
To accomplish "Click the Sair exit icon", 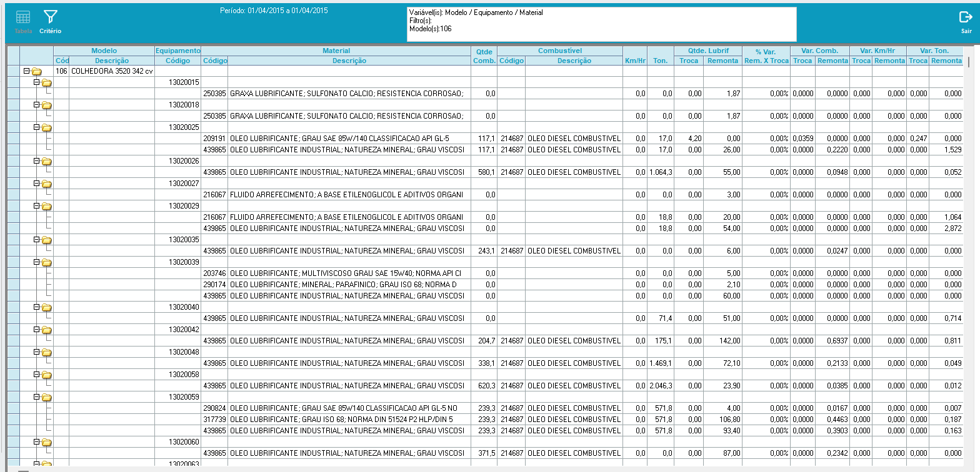I will [x=966, y=22].
